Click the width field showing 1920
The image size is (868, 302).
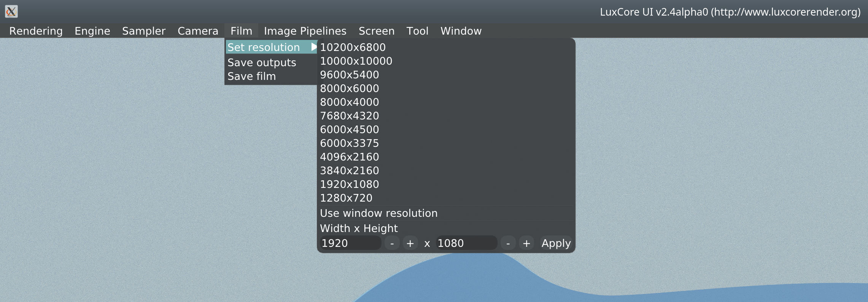pyautogui.click(x=350, y=243)
